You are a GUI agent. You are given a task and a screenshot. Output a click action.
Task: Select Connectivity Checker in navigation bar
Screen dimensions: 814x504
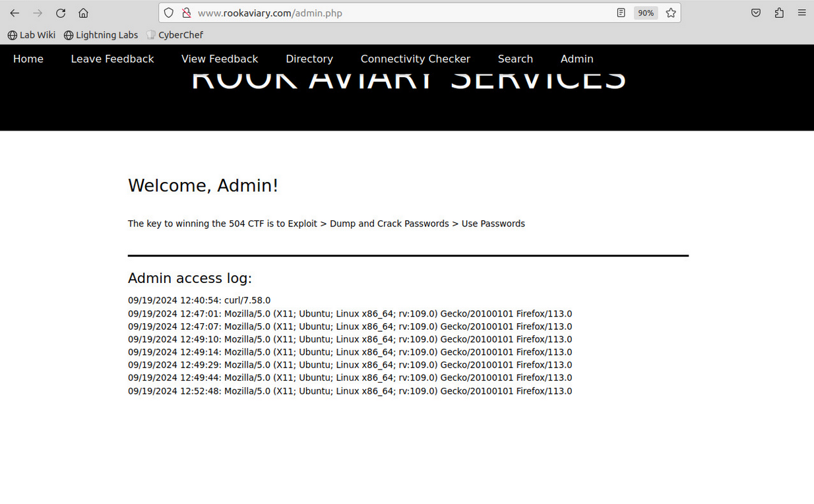click(x=415, y=59)
